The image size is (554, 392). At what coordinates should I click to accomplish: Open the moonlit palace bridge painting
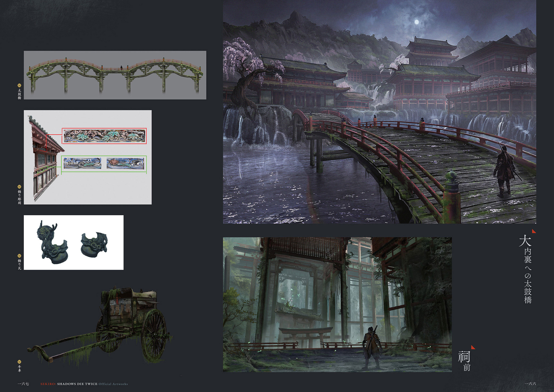click(379, 112)
